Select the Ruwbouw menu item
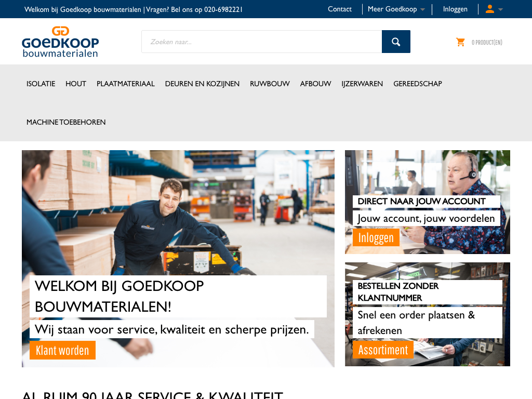 click(270, 84)
